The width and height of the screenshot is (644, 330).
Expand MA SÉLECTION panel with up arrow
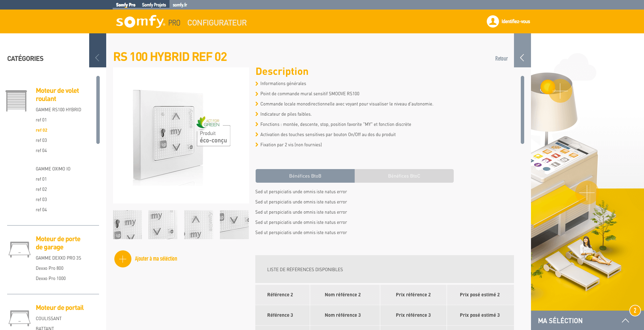(625, 320)
